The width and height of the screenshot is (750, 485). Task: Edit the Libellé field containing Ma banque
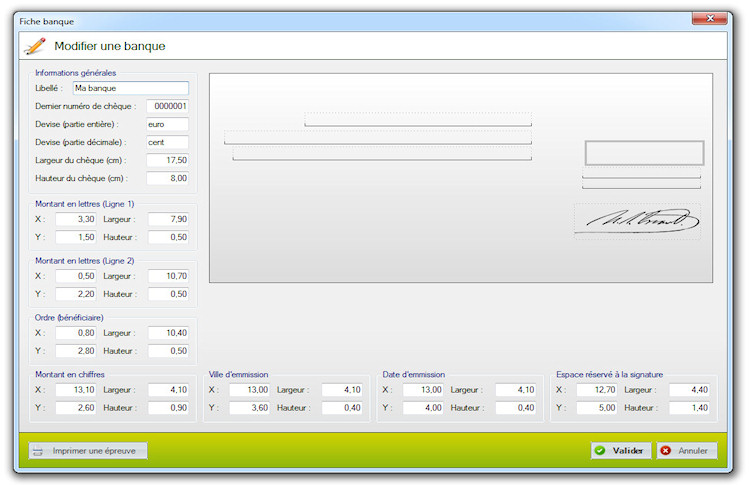[131, 88]
